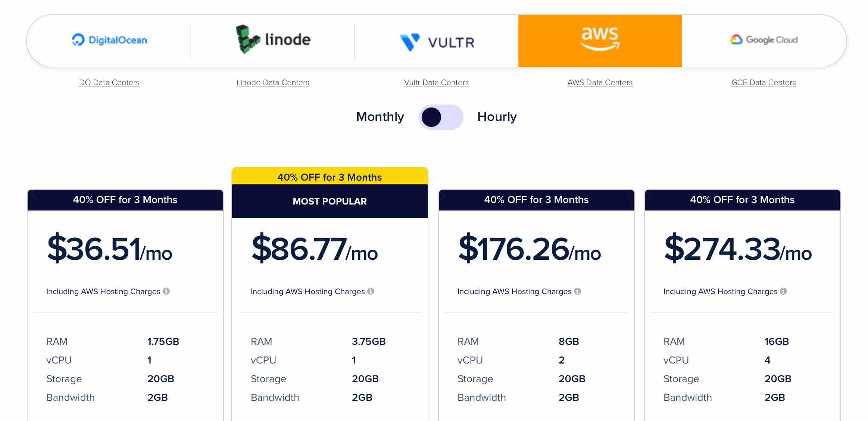Click info icon on $86.77 plan
The height and width of the screenshot is (421, 868).
point(371,291)
